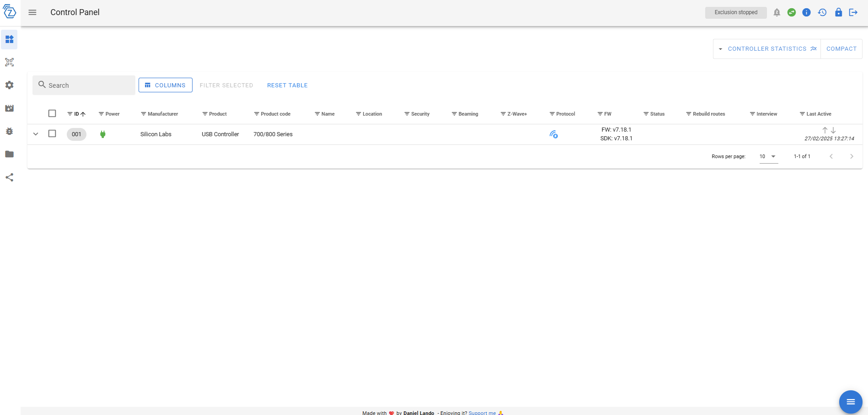Toggle the select-all checkbox in table header
Image resolution: width=868 pixels, height=415 pixels.
pos(52,113)
